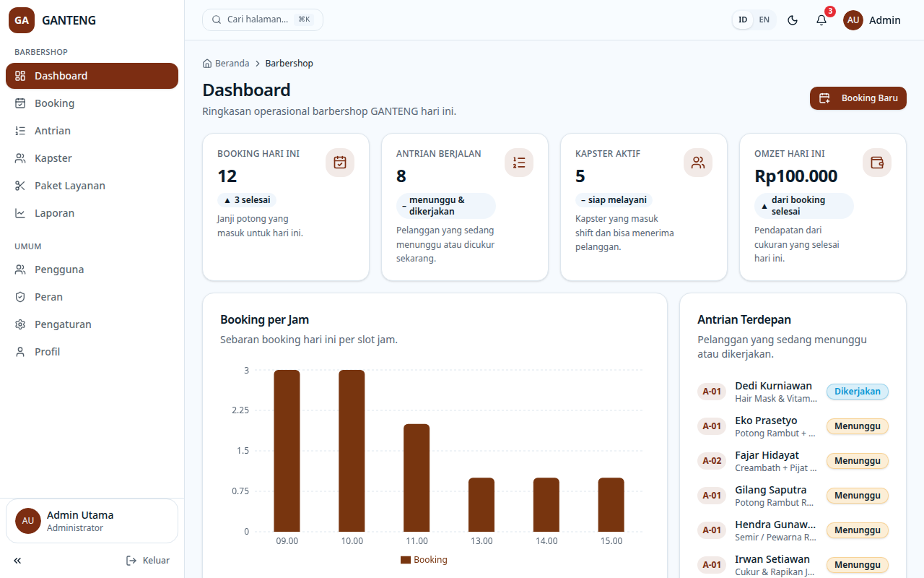The width and height of the screenshot is (924, 578).
Task: Open Admin user menu in header
Action: [872, 20]
